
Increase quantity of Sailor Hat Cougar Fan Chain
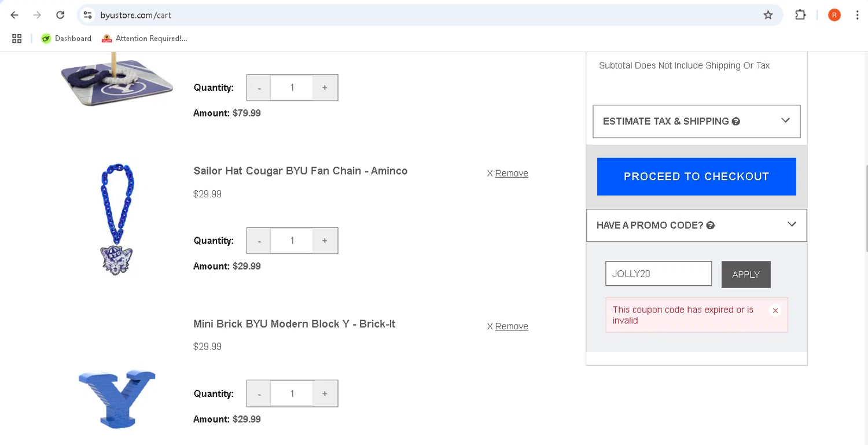coord(325,241)
